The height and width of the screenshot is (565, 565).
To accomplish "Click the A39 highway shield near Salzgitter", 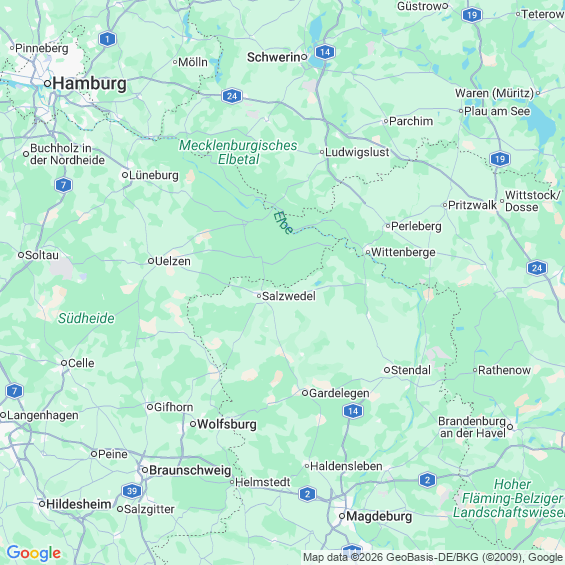I will click(x=132, y=491).
